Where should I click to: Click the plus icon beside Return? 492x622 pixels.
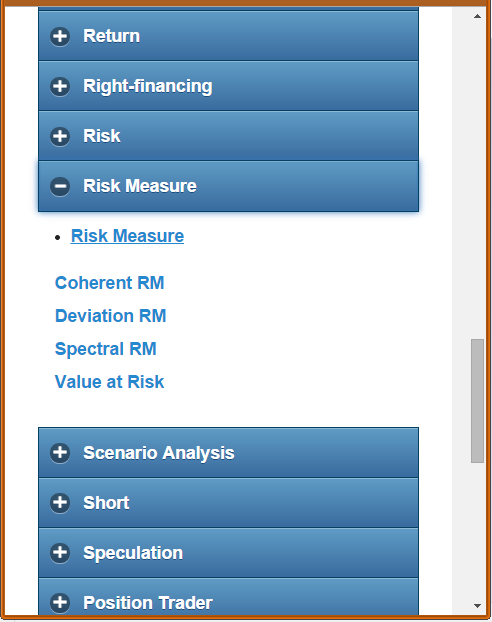60,36
